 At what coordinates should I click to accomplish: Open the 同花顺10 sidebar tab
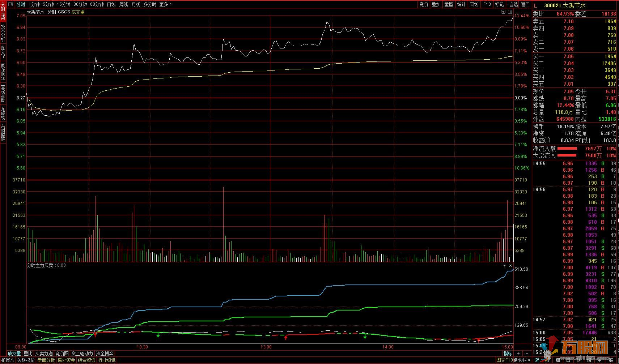point(3,72)
